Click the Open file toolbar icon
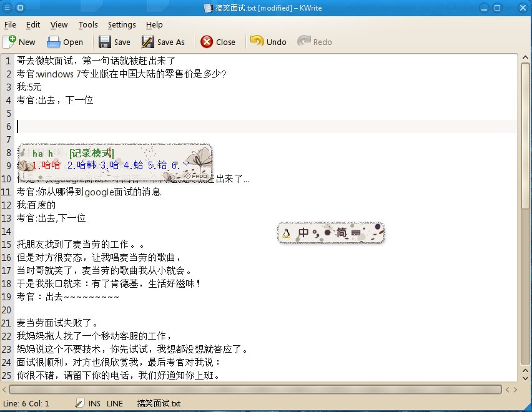The width and height of the screenshot is (532, 412). pyautogui.click(x=53, y=42)
